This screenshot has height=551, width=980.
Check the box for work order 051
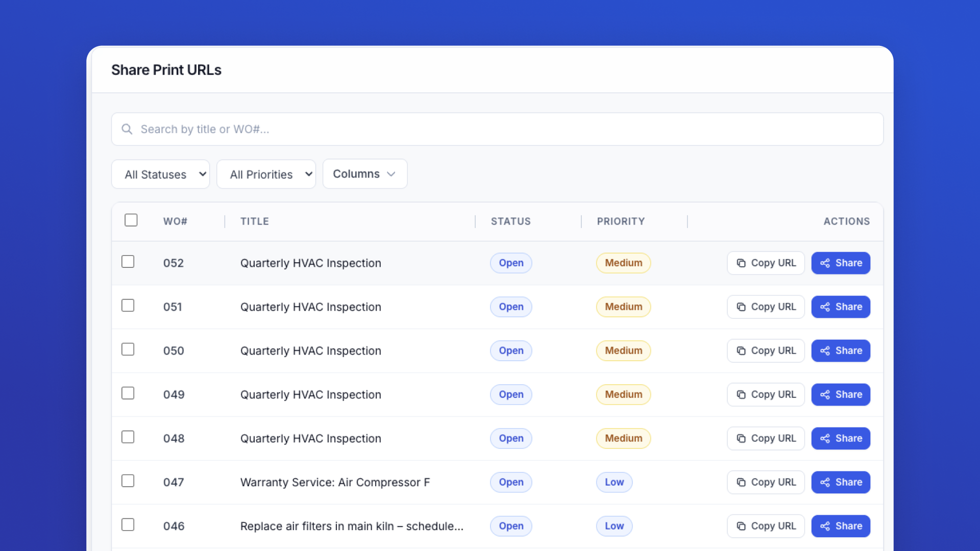[x=128, y=306]
